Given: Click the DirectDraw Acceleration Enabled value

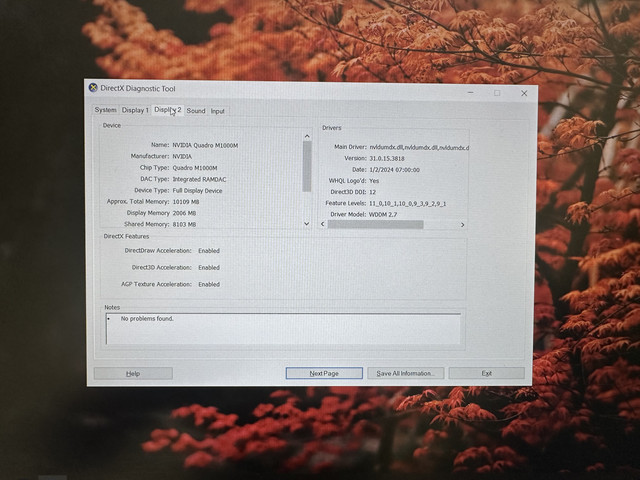Looking at the screenshot, I should tap(209, 251).
